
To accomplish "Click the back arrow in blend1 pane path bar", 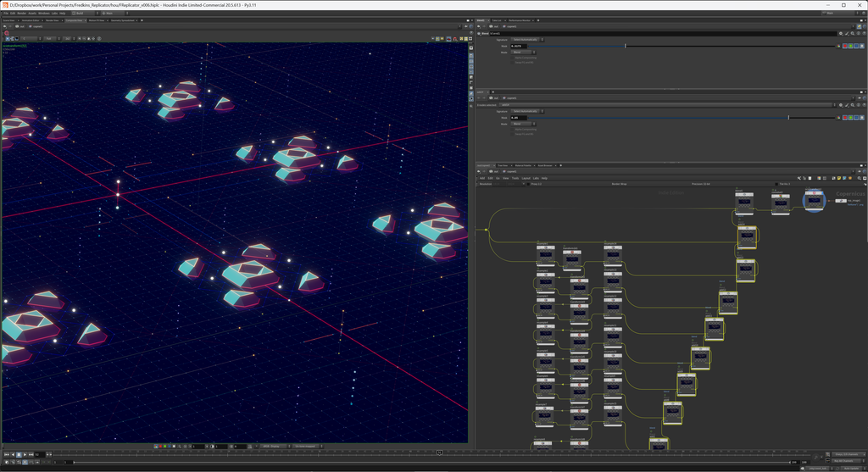I will click(479, 26).
